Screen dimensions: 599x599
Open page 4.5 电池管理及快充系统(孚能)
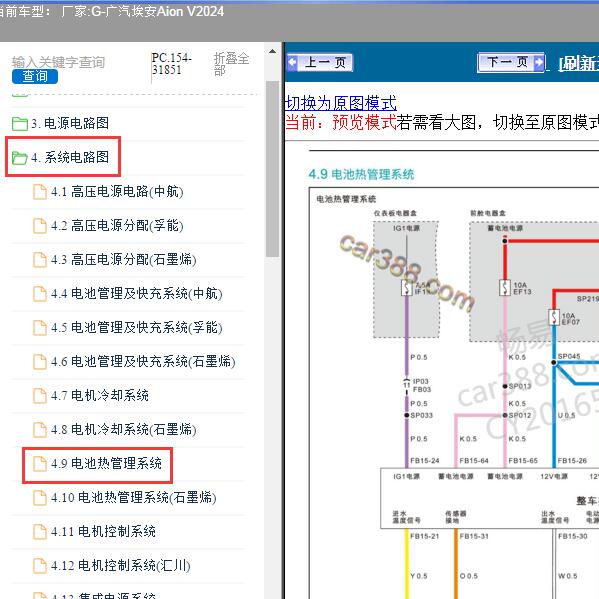(136, 327)
